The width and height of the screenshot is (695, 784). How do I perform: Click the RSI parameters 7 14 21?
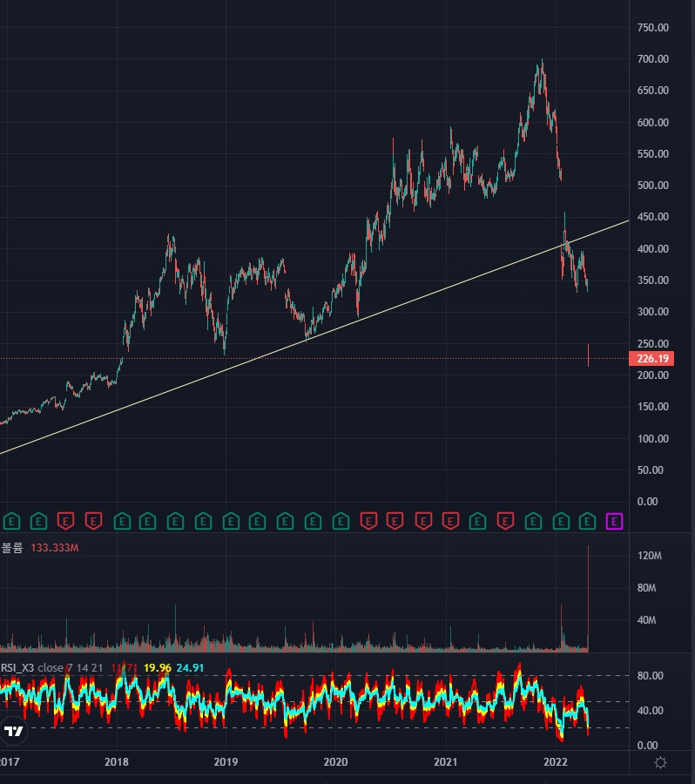click(x=85, y=668)
